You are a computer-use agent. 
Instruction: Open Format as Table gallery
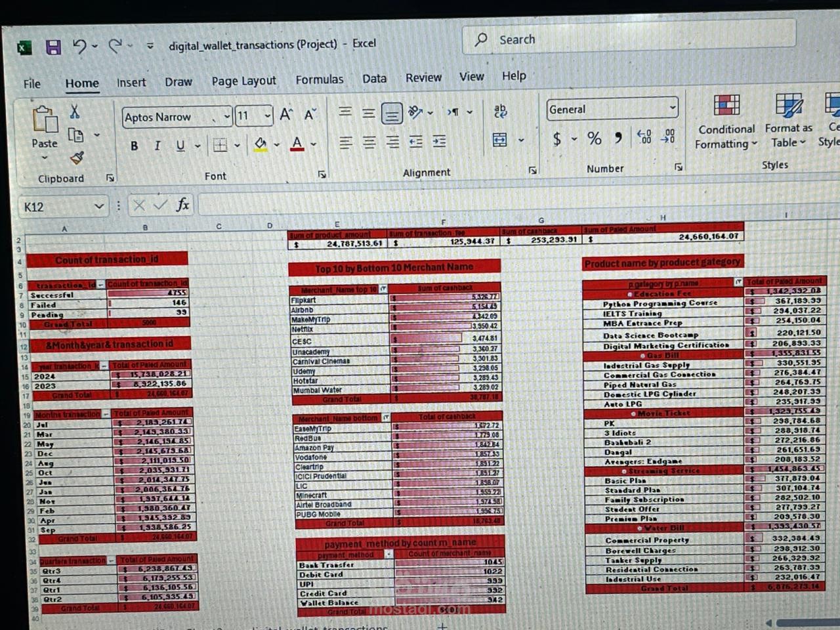coord(788,121)
